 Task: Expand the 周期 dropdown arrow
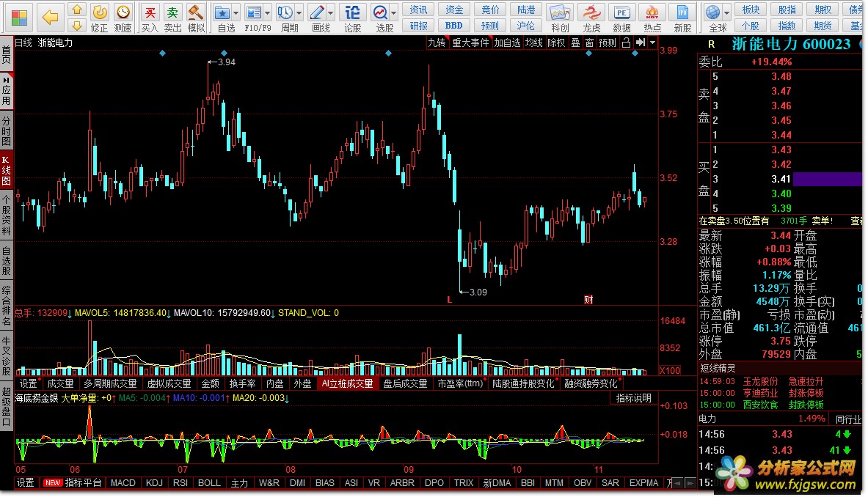click(299, 12)
